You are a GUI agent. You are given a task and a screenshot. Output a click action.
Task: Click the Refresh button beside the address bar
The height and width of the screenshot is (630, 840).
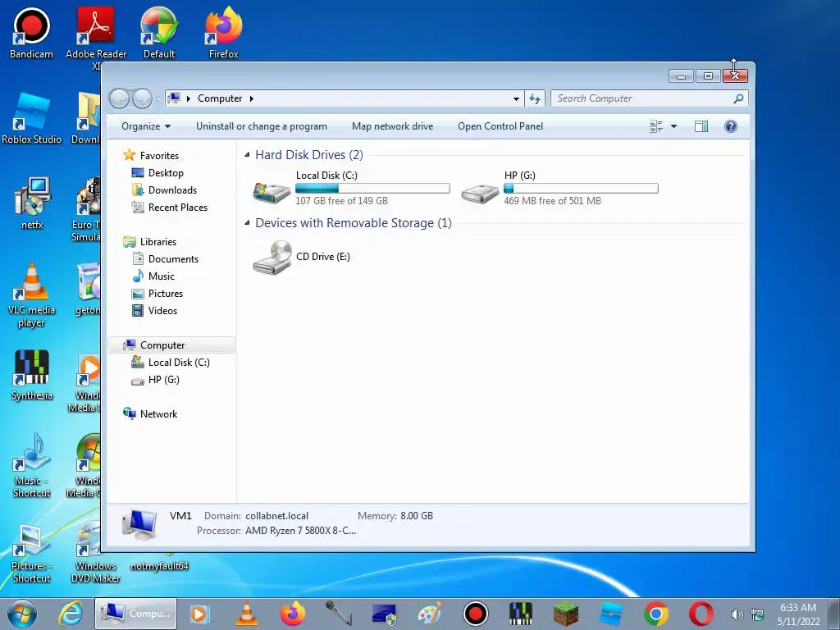coord(535,98)
